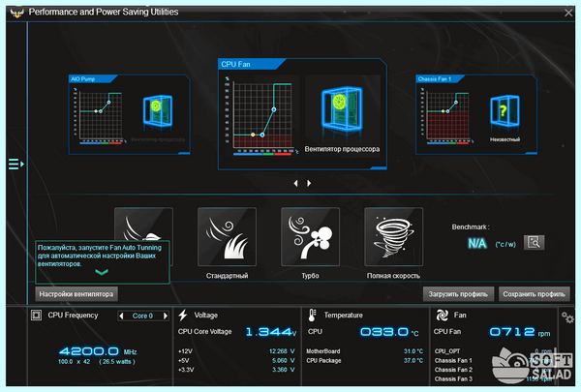
Task: Click the Chassis Fan 1 curve graph
Action: 447,115
